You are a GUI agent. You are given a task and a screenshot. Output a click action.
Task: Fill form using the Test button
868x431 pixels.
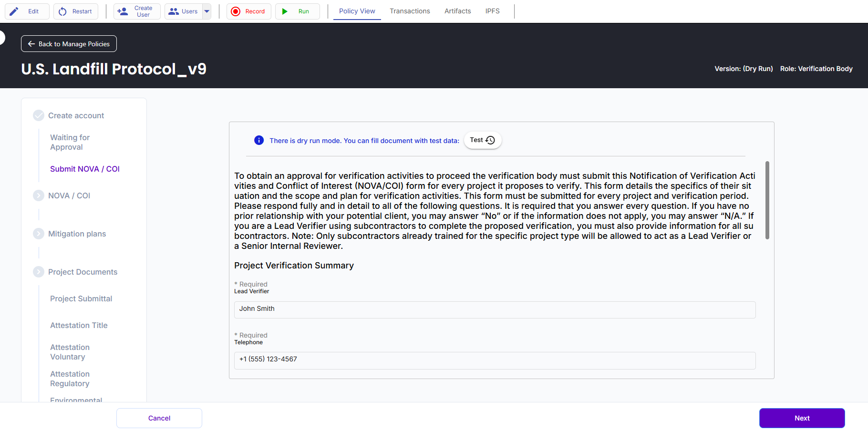tap(482, 140)
